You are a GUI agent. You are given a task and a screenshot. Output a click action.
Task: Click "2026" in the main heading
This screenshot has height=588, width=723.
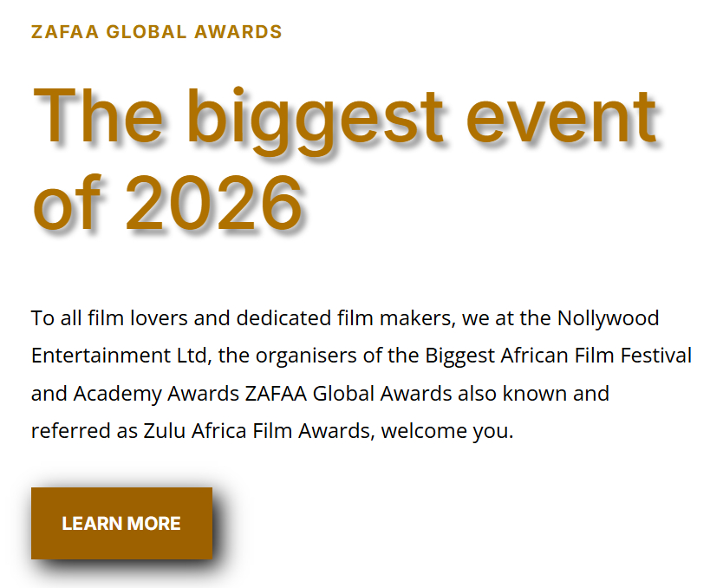click(x=213, y=202)
